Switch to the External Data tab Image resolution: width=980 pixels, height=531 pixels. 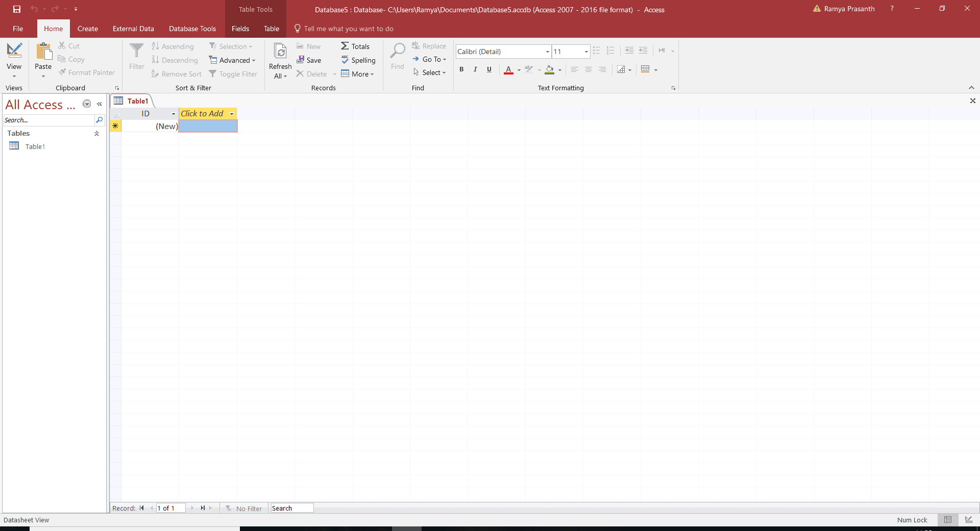click(x=133, y=29)
